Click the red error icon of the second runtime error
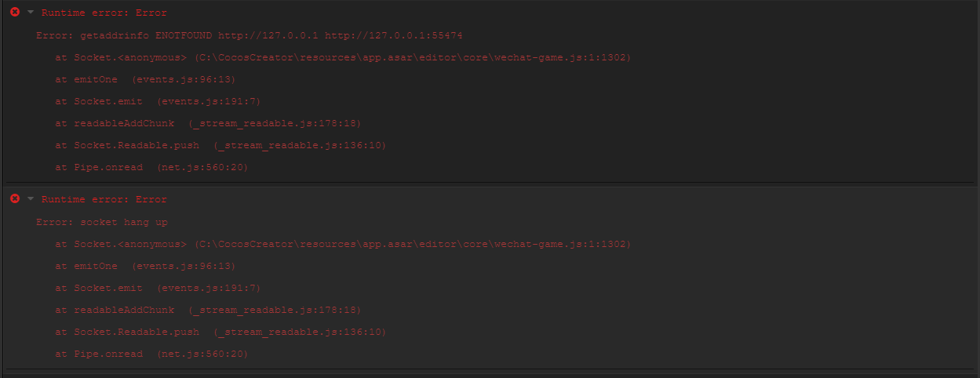Screen dimensions: 980x378 click(x=15, y=199)
